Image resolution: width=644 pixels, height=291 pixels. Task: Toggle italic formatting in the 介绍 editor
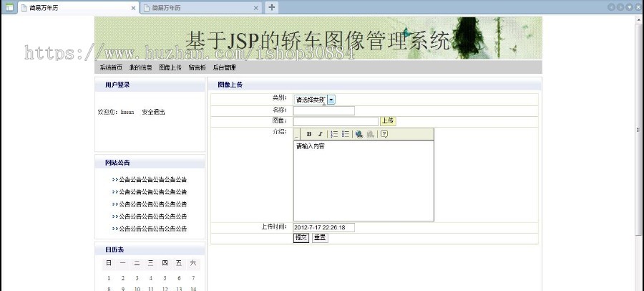click(320, 134)
